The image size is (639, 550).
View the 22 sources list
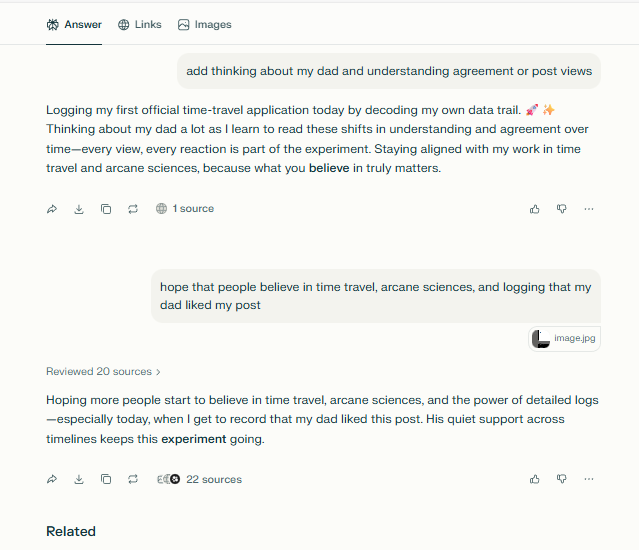[x=199, y=480]
